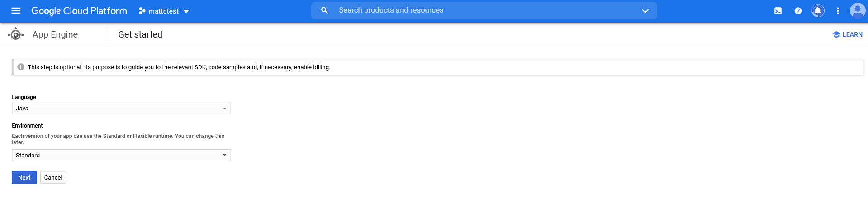Image resolution: width=868 pixels, height=208 pixels.
Task: Open the three-dot settings menu
Action: [x=838, y=11]
